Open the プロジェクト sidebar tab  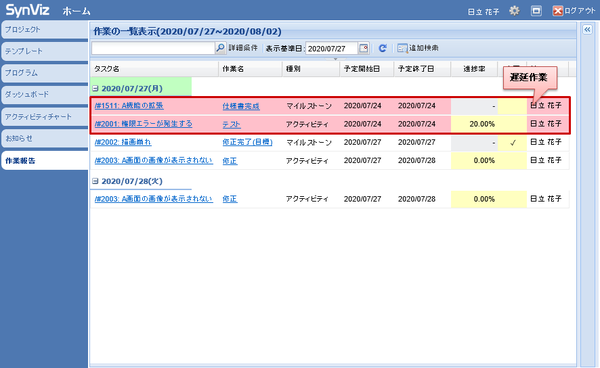pyautogui.click(x=44, y=29)
